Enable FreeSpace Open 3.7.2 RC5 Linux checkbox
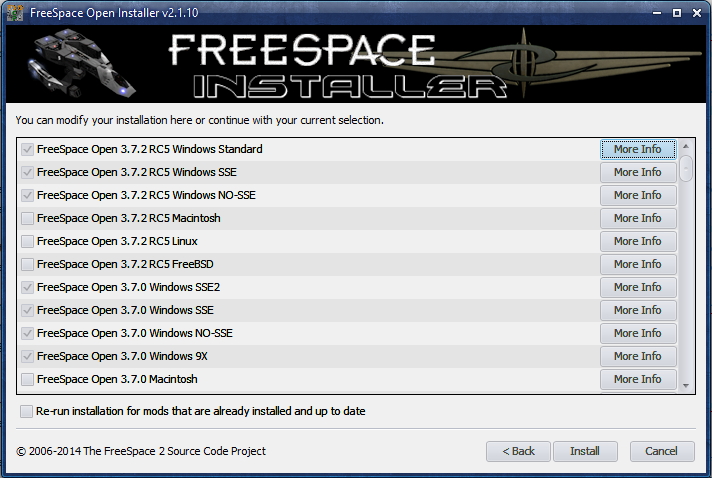The width and height of the screenshot is (712, 478). (x=27, y=241)
